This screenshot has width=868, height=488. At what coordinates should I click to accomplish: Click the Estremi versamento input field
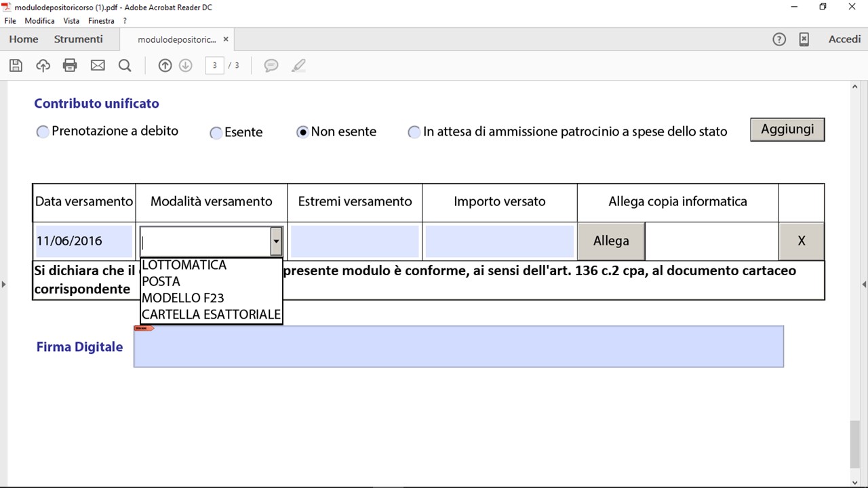[x=355, y=241]
